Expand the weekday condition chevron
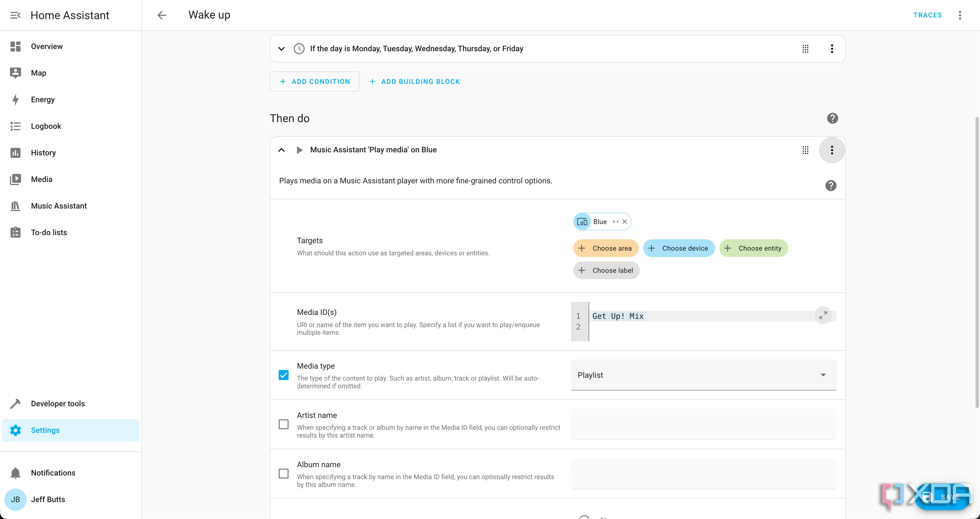This screenshot has width=980, height=519. [x=281, y=49]
